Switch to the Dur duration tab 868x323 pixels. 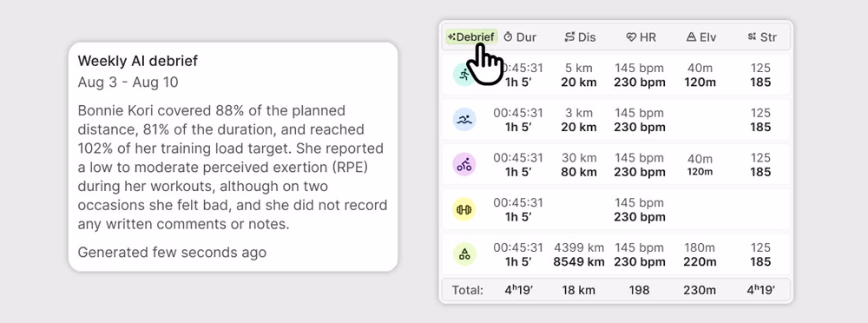coord(520,37)
